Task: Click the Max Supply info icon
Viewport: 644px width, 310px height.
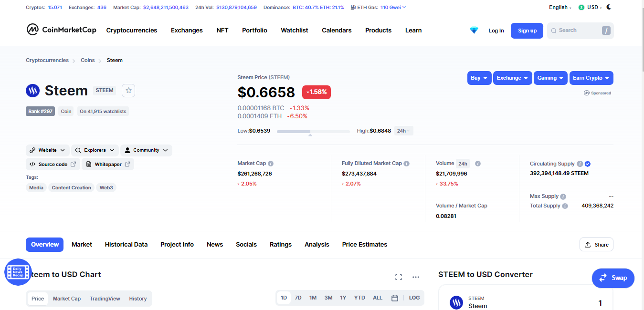Action: click(563, 196)
